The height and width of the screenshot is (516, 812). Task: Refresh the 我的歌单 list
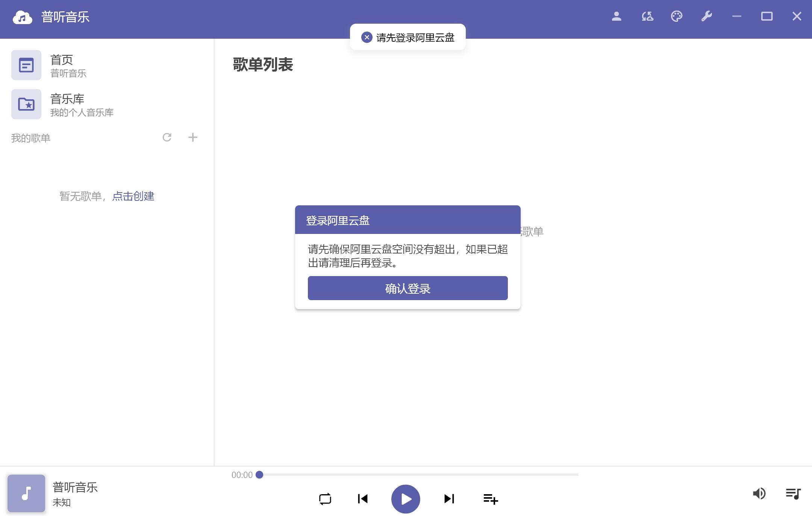pos(167,138)
